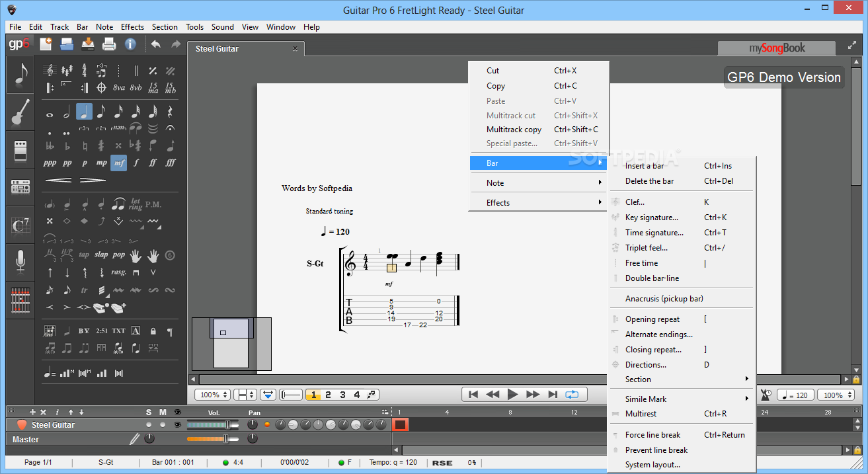Select Multitrack copy from context menu

[538, 130]
